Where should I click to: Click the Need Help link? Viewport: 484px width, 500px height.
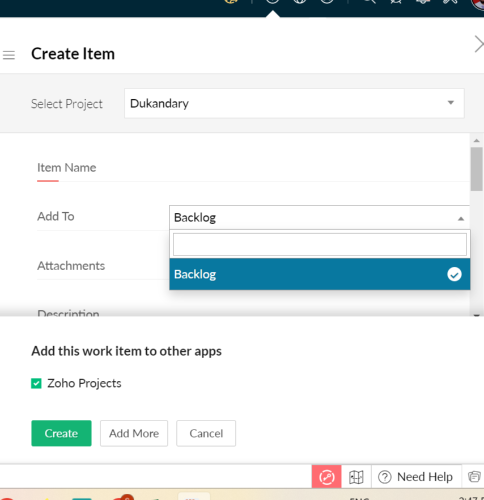click(425, 477)
